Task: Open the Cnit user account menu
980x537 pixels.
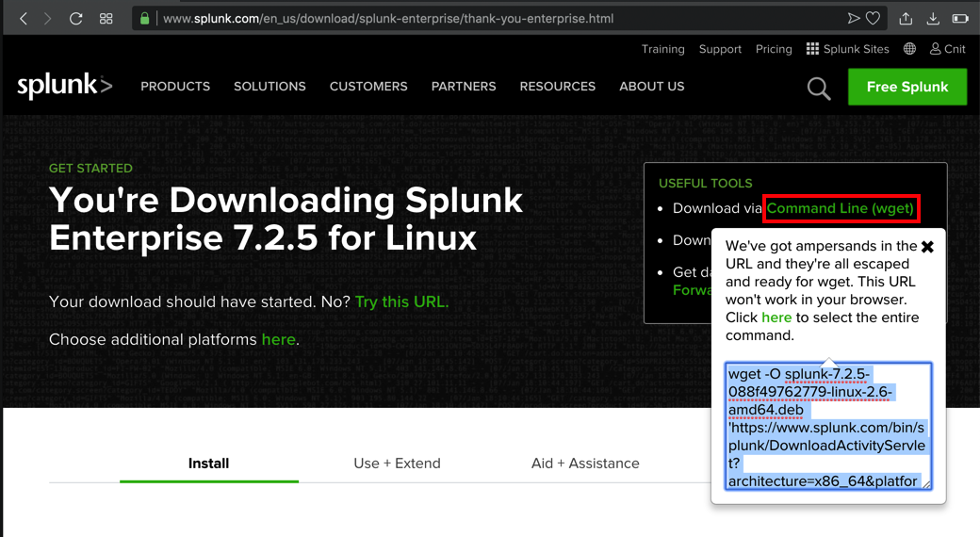Action: (948, 49)
